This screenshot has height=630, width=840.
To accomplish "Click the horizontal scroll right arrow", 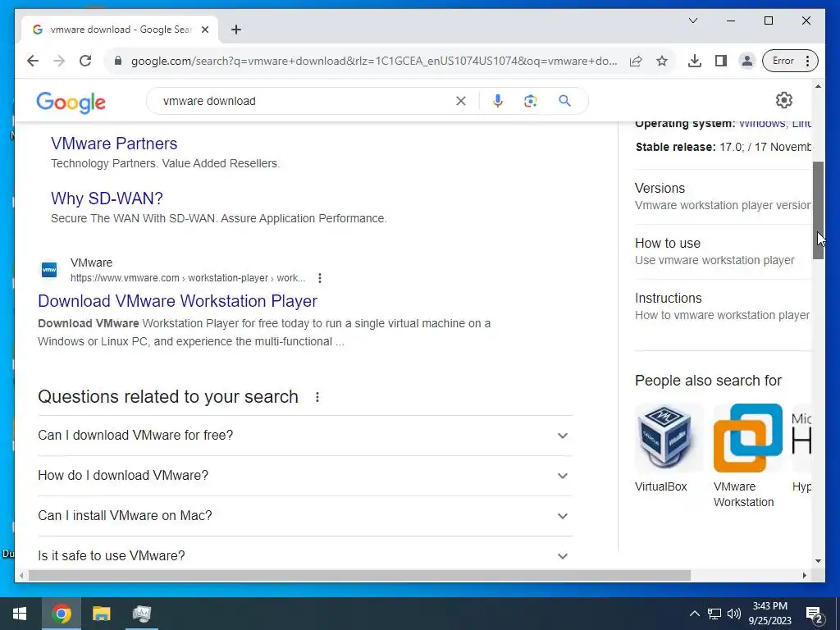I will [x=805, y=575].
